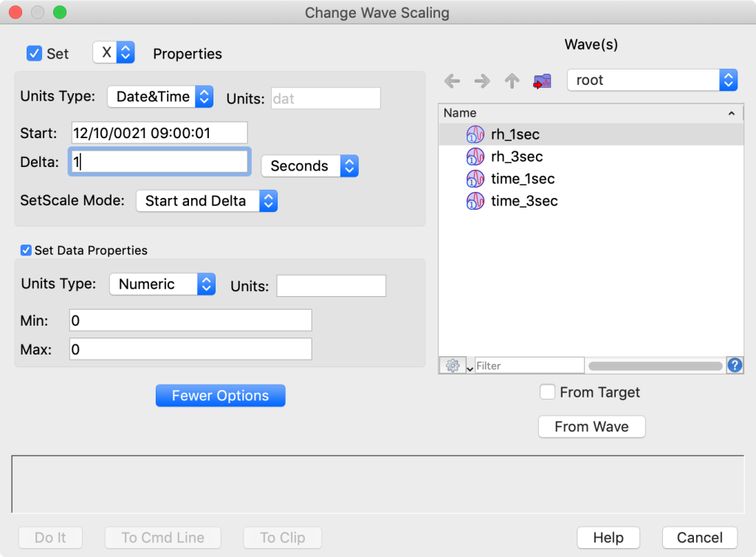Click the up-arrow to go to parent data folder
This screenshot has width=756, height=557.
point(511,81)
